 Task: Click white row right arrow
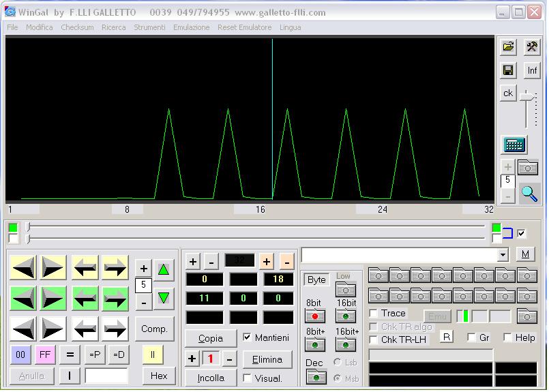tap(115, 329)
